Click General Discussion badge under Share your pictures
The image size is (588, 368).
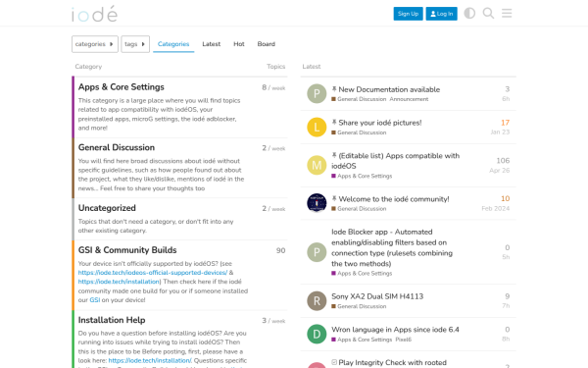(359, 132)
